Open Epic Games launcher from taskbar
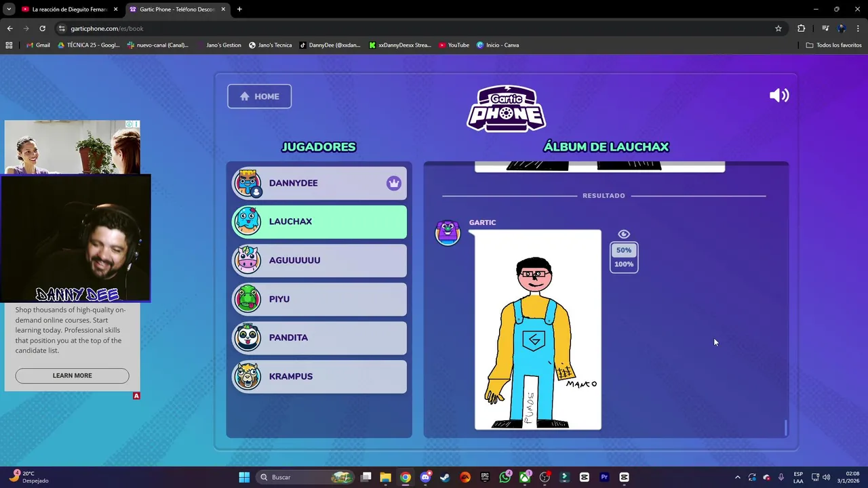 (x=485, y=477)
